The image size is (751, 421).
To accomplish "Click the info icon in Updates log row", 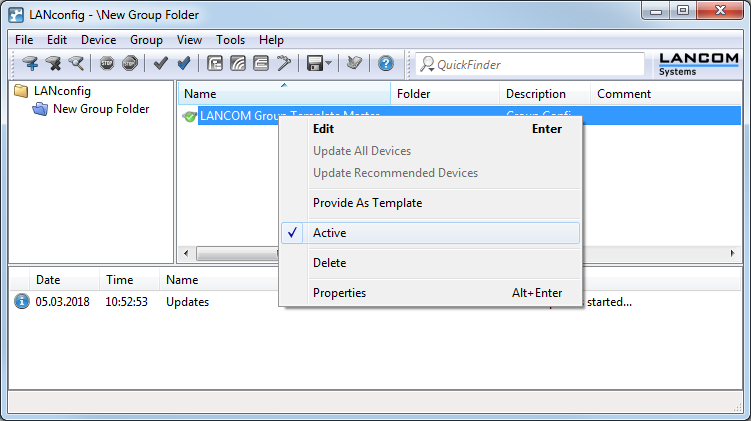I will (22, 301).
